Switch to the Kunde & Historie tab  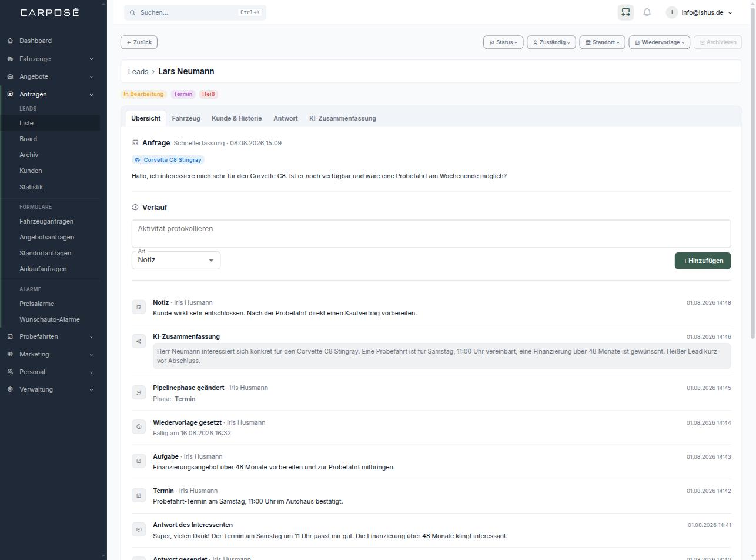click(x=236, y=118)
